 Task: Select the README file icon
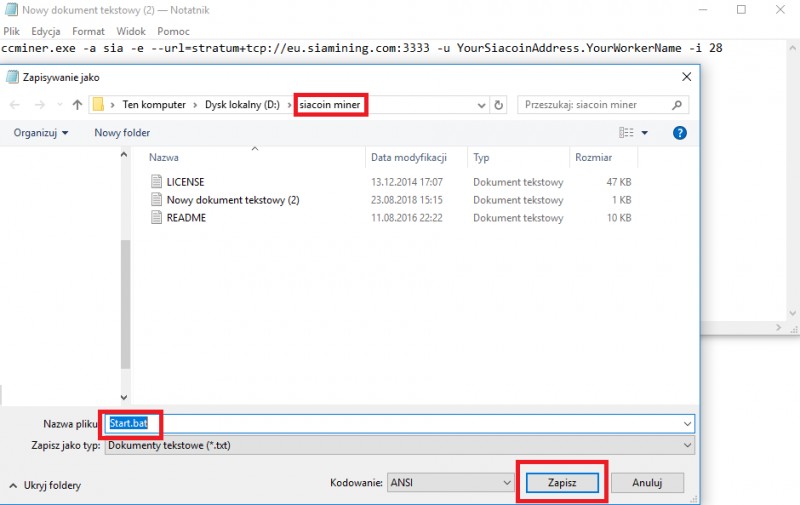(x=156, y=218)
